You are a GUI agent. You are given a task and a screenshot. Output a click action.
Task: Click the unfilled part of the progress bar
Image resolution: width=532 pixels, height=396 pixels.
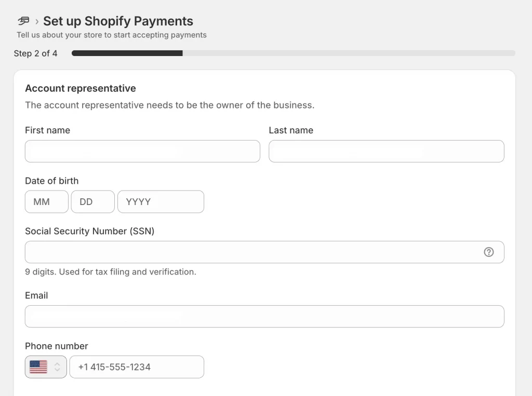pos(349,53)
